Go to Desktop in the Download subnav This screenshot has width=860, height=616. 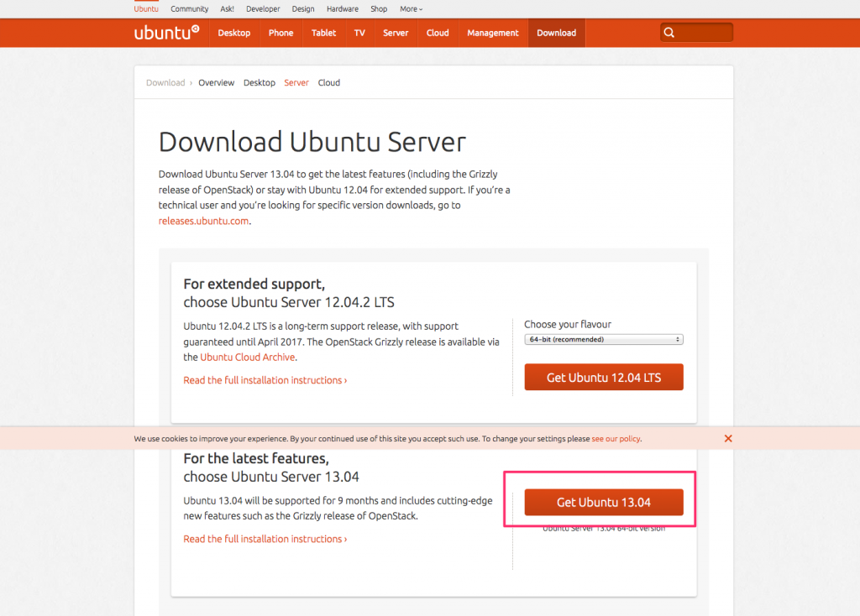(260, 83)
